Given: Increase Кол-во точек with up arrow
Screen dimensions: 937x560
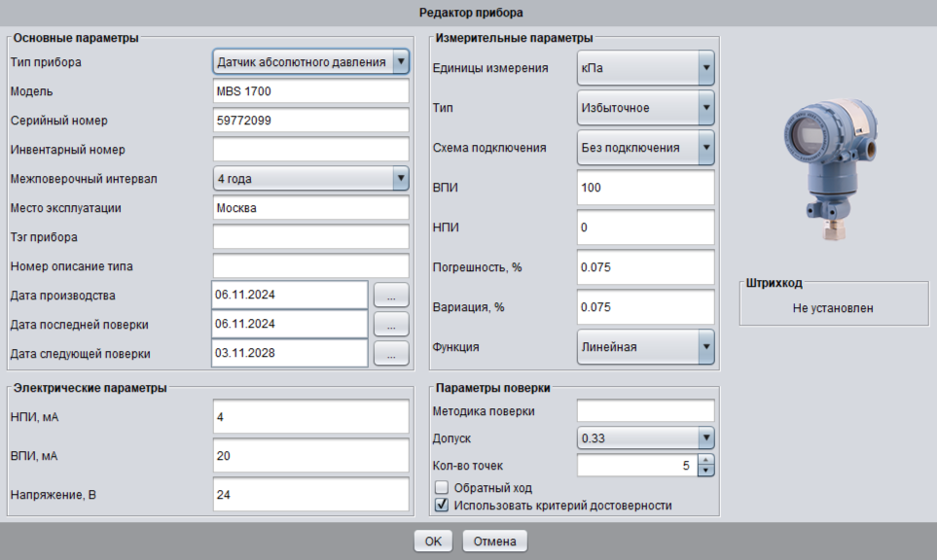Looking at the screenshot, I should coord(706,460).
